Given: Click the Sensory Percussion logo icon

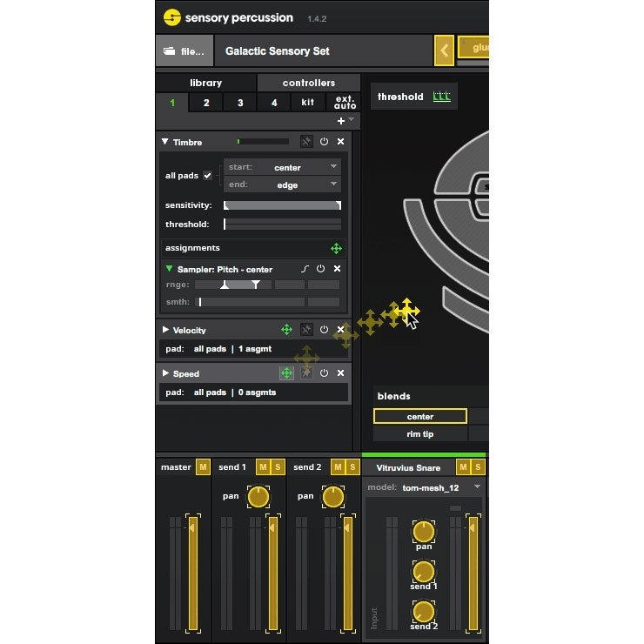Looking at the screenshot, I should pyautogui.click(x=171, y=17).
